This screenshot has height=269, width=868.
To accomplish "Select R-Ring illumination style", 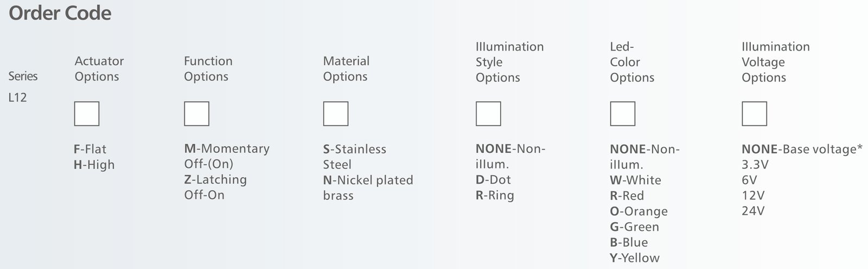I will click(x=495, y=196).
